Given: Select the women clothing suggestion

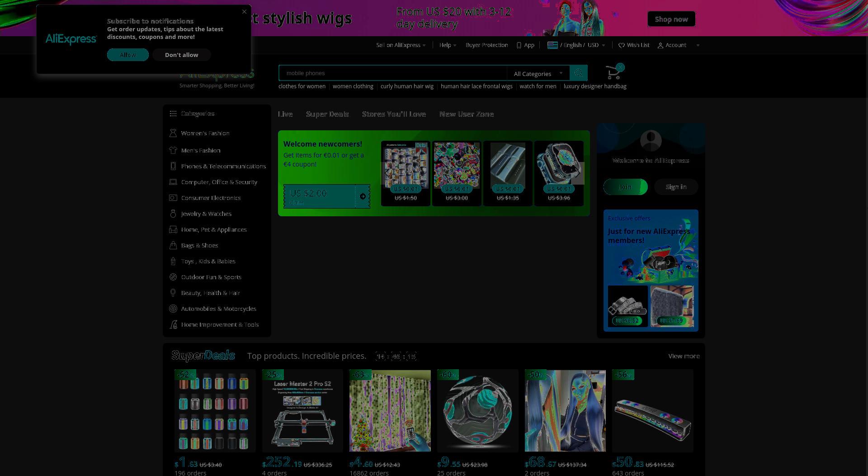Looking at the screenshot, I should pos(353,86).
